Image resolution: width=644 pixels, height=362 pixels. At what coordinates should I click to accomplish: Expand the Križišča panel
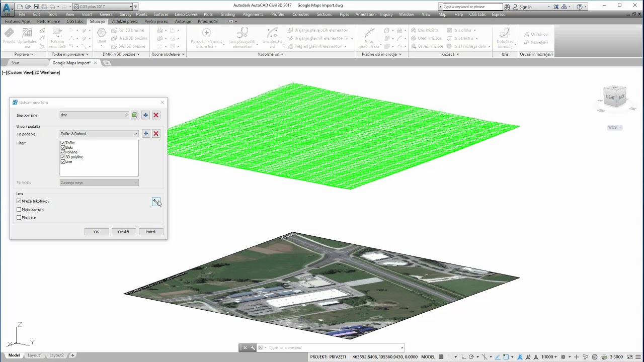pos(450,54)
